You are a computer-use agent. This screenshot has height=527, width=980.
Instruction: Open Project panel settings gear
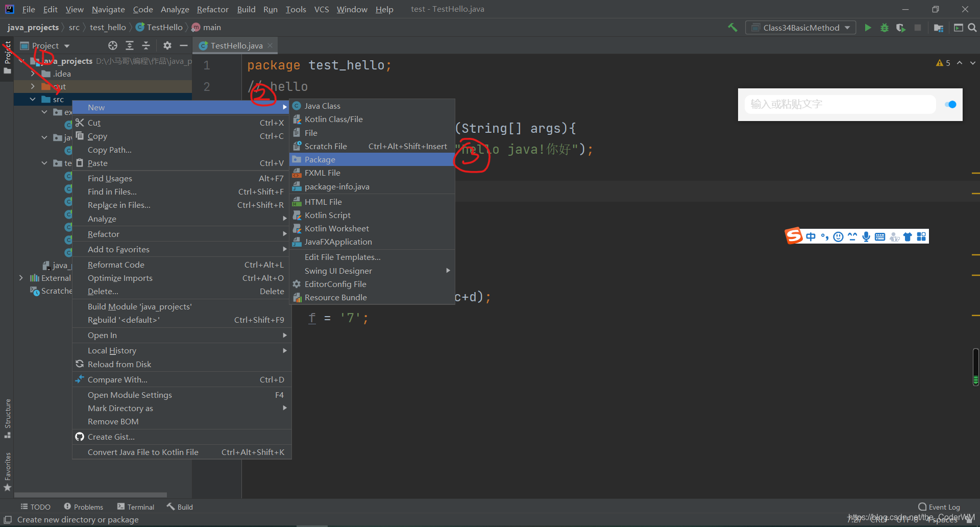click(x=167, y=45)
